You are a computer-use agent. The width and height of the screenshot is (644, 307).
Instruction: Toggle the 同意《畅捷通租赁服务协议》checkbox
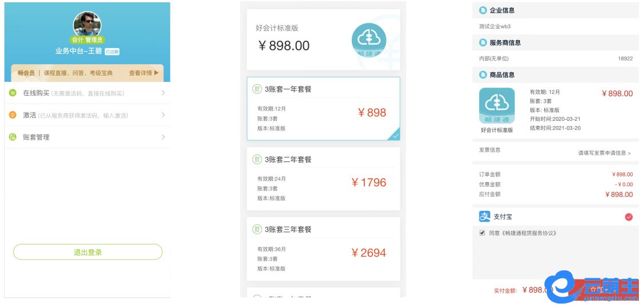click(x=482, y=233)
